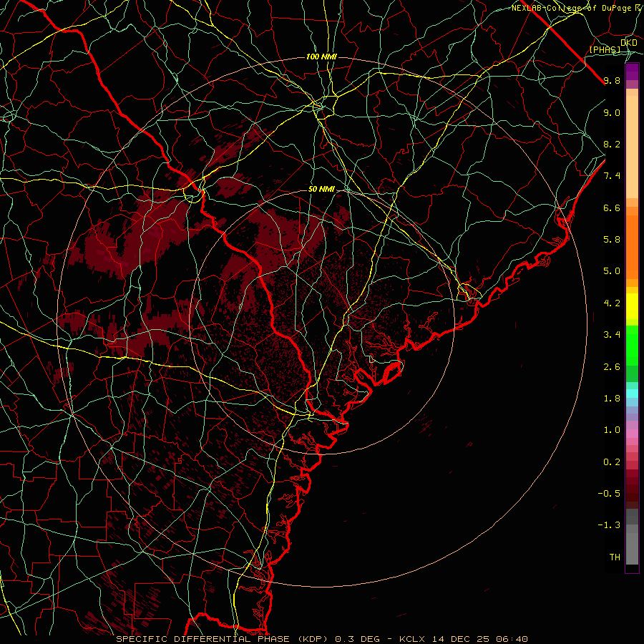Click the 4.2 scale label
Screen dimensions: 644x644
(x=612, y=303)
